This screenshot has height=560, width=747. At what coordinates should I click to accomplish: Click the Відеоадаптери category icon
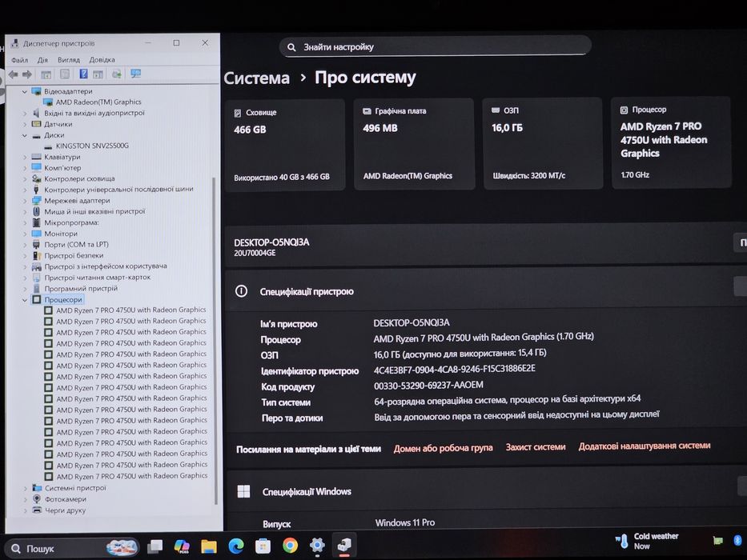pyautogui.click(x=36, y=91)
